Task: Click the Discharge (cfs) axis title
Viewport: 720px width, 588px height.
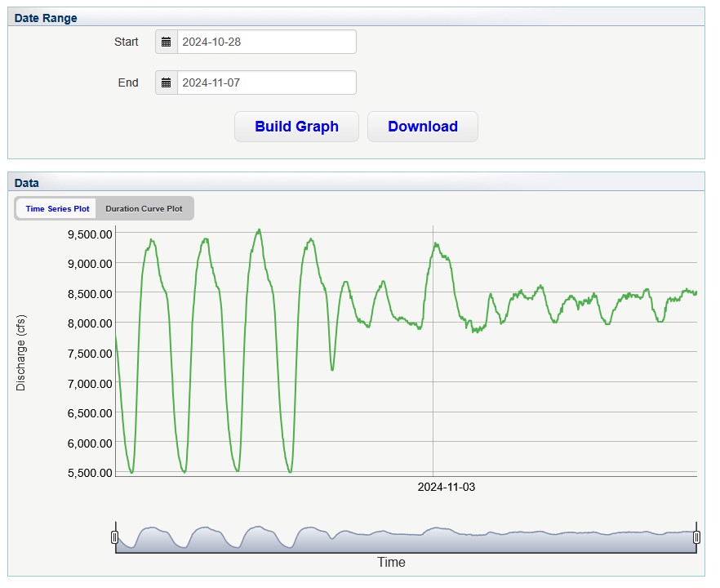Action: pyautogui.click(x=21, y=352)
